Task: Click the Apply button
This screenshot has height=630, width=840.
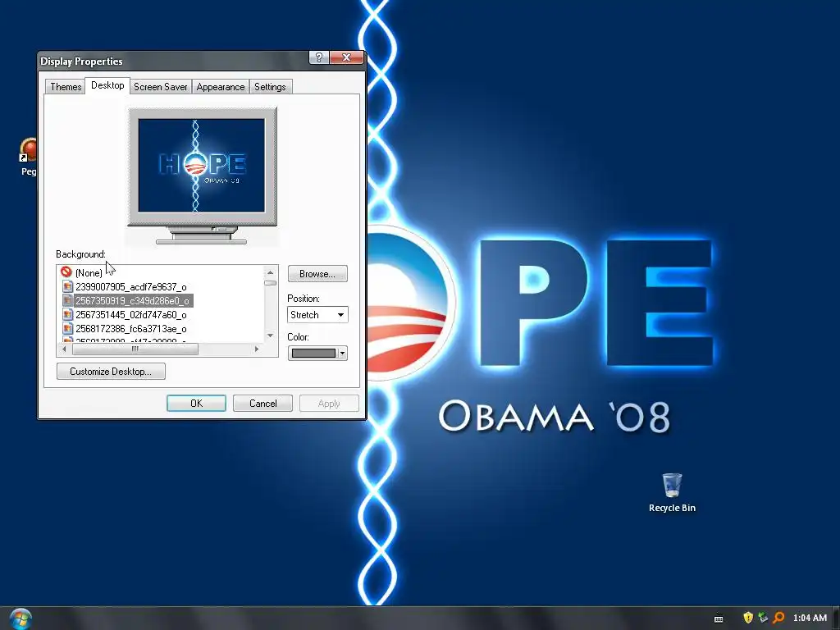Action: point(329,404)
